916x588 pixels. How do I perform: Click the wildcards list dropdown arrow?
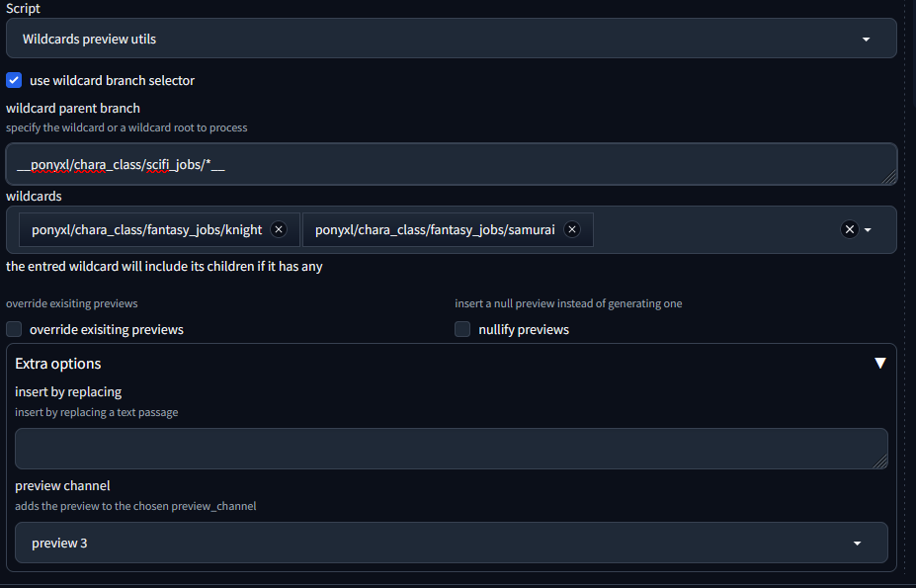coord(868,229)
